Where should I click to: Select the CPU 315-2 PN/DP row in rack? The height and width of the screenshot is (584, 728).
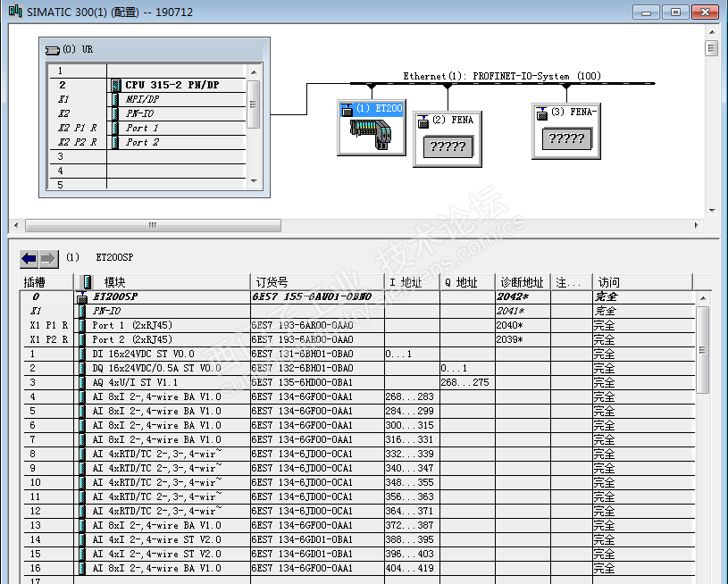[147, 85]
